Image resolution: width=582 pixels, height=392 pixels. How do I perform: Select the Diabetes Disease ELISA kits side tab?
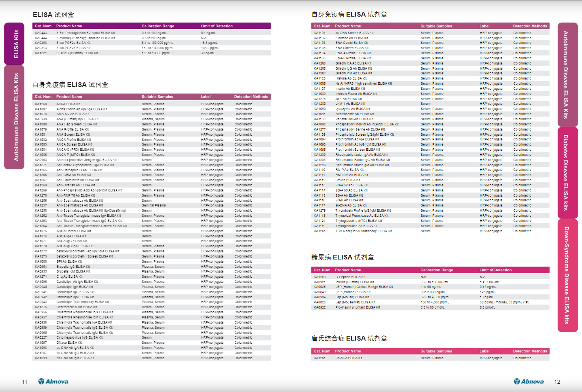(x=567, y=173)
